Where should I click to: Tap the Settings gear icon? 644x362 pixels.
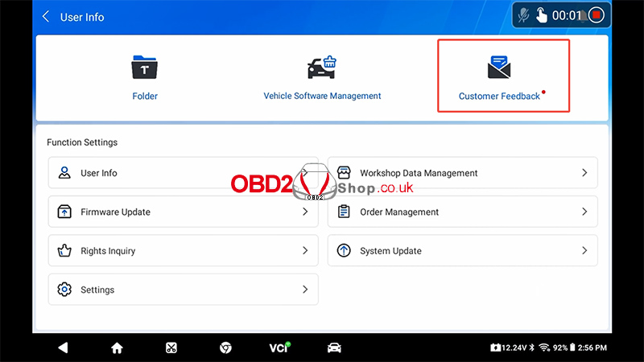tap(64, 290)
